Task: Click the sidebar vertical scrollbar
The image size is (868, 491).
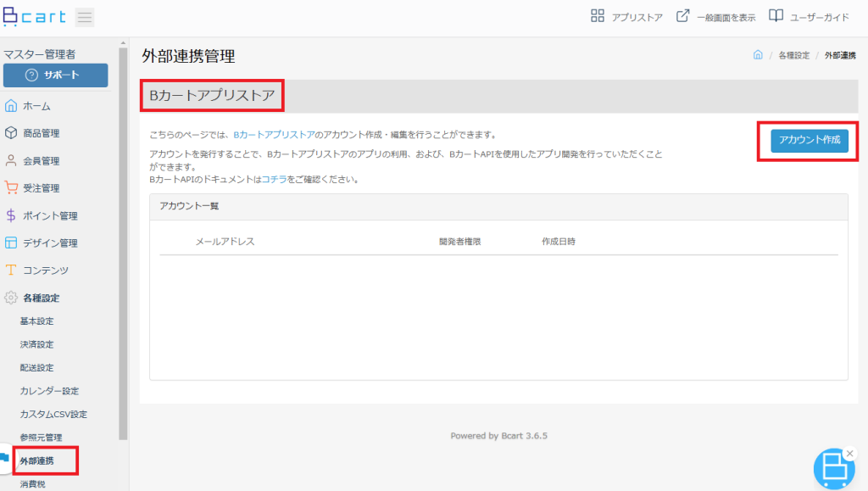Action: (123, 243)
